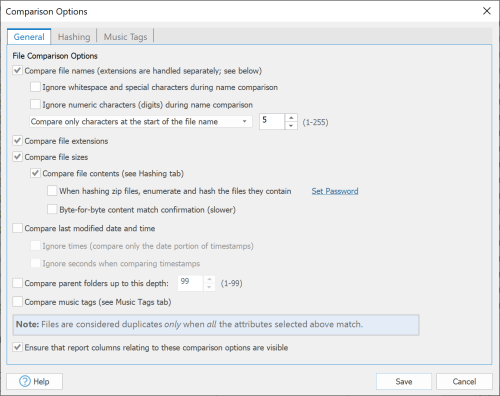Enable hashing zip files contents option
Viewport: 500px width, 396px height.
(x=52, y=191)
